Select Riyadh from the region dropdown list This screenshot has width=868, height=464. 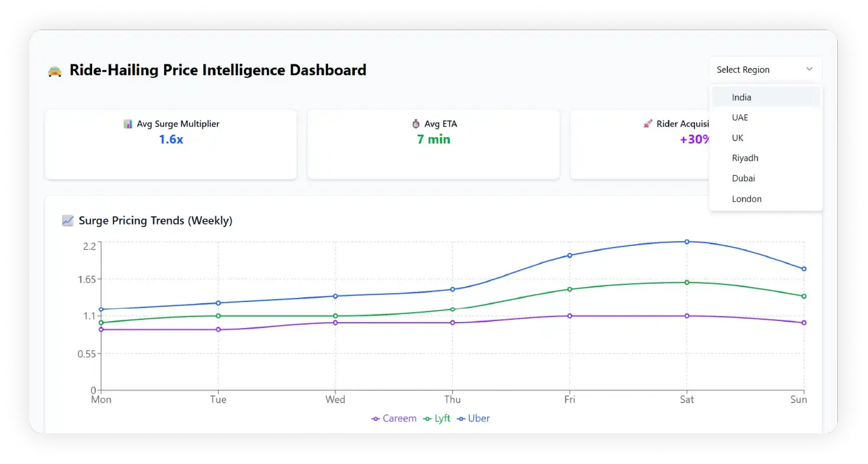[745, 158]
